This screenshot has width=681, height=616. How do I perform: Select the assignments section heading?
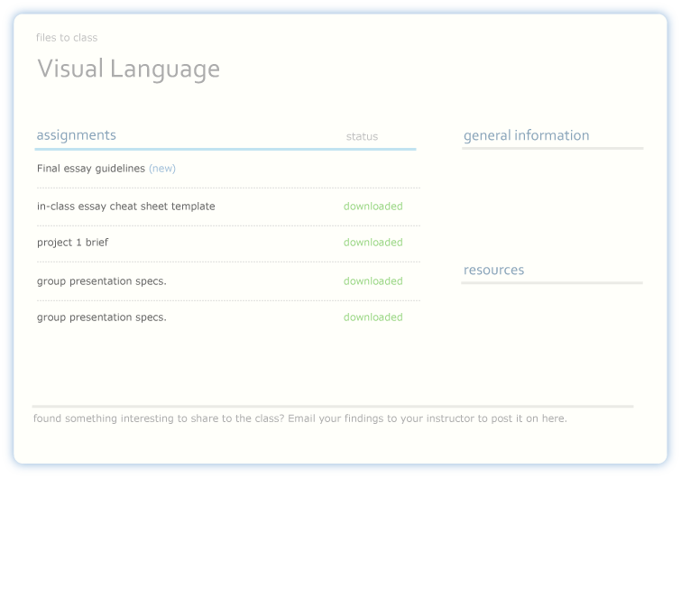coord(76,135)
